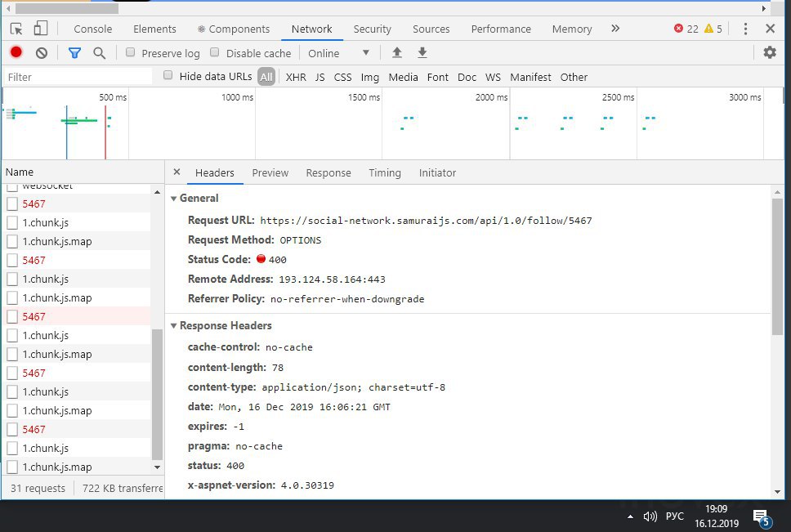The width and height of the screenshot is (791, 532).
Task: Click the volume speaker tray icon
Action: 650,516
